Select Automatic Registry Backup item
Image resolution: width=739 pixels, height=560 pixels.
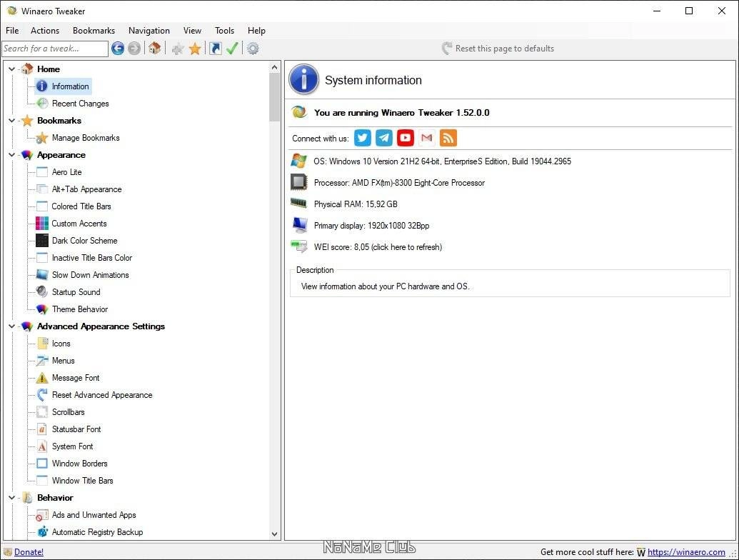97,531
